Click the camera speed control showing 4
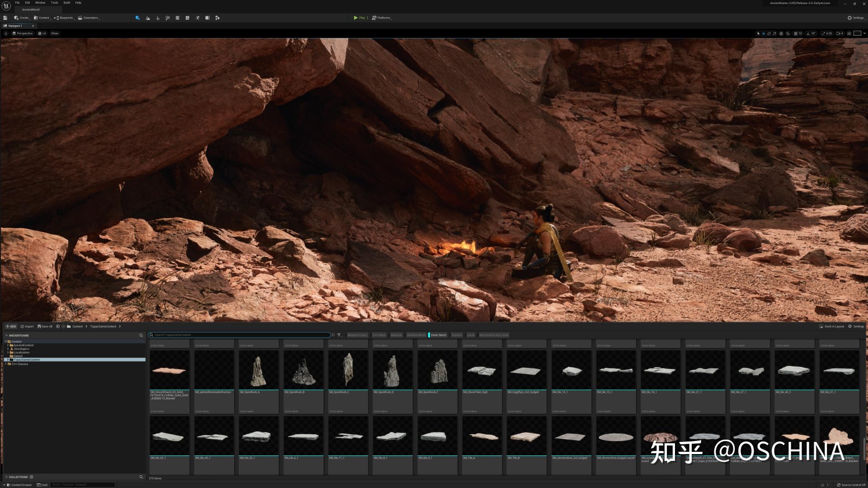Image resolution: width=868 pixels, height=488 pixels. [839, 33]
